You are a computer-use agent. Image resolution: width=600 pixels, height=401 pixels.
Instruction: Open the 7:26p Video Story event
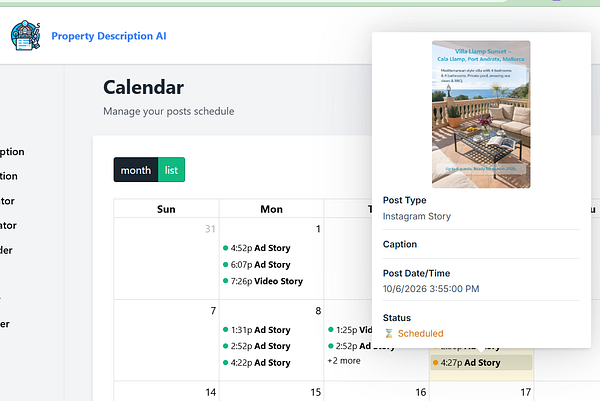coord(263,281)
